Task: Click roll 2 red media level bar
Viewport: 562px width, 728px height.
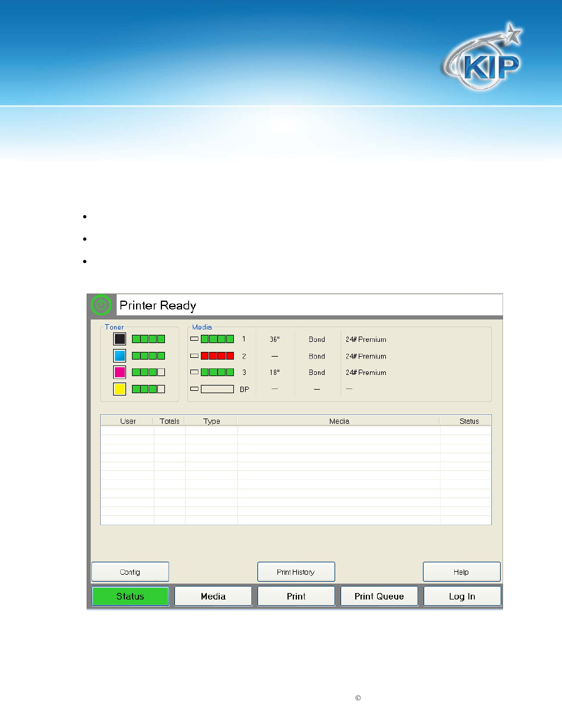Action: 217,355
